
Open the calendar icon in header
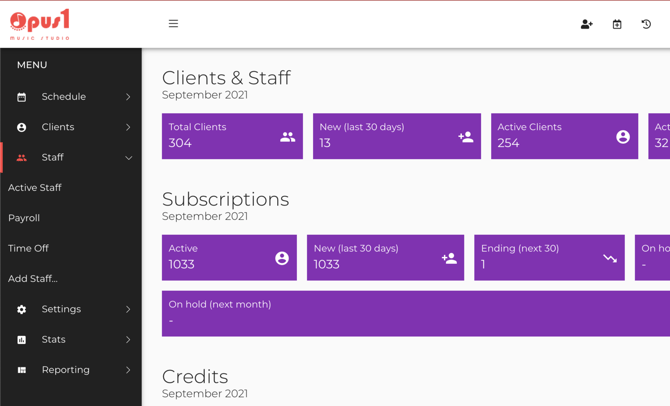617,24
